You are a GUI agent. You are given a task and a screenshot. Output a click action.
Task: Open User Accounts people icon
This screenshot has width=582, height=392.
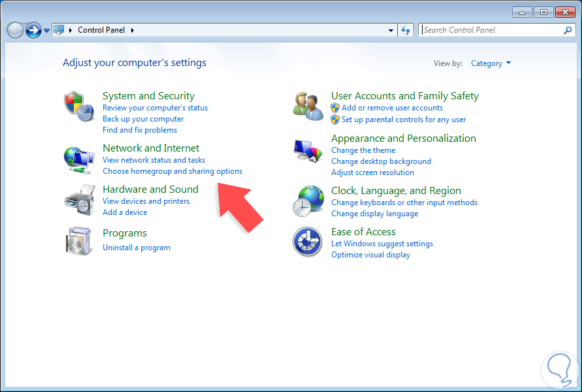[308, 106]
